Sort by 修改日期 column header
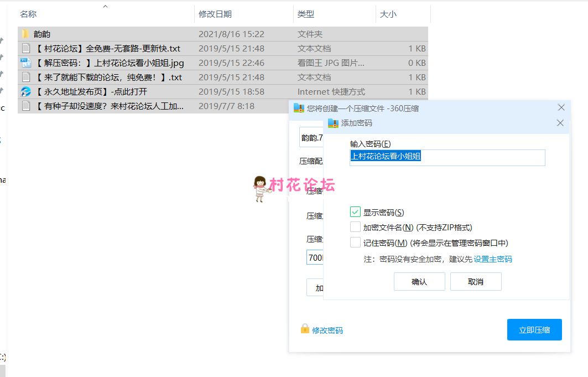588x377 pixels. click(x=215, y=14)
